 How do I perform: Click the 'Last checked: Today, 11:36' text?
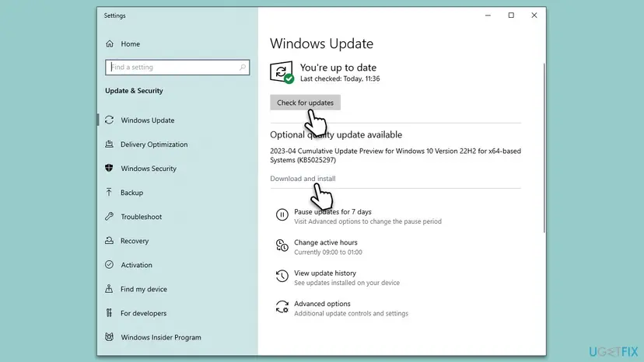coord(340,78)
